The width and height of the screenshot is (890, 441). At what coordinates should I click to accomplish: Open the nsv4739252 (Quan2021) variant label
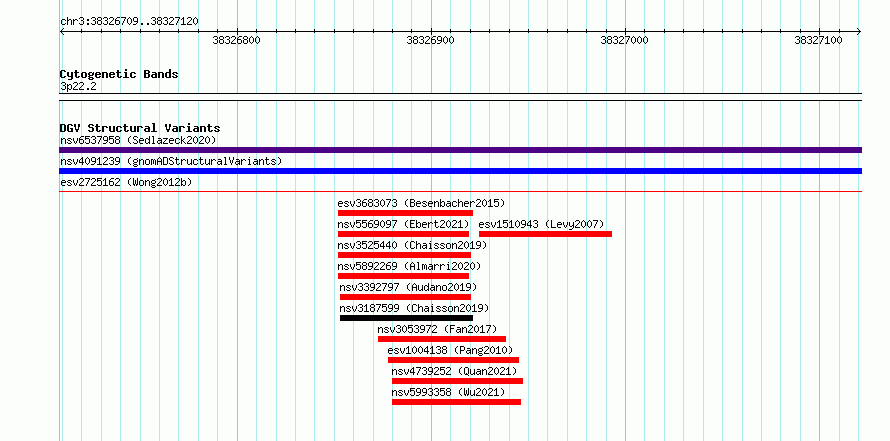[454, 371]
